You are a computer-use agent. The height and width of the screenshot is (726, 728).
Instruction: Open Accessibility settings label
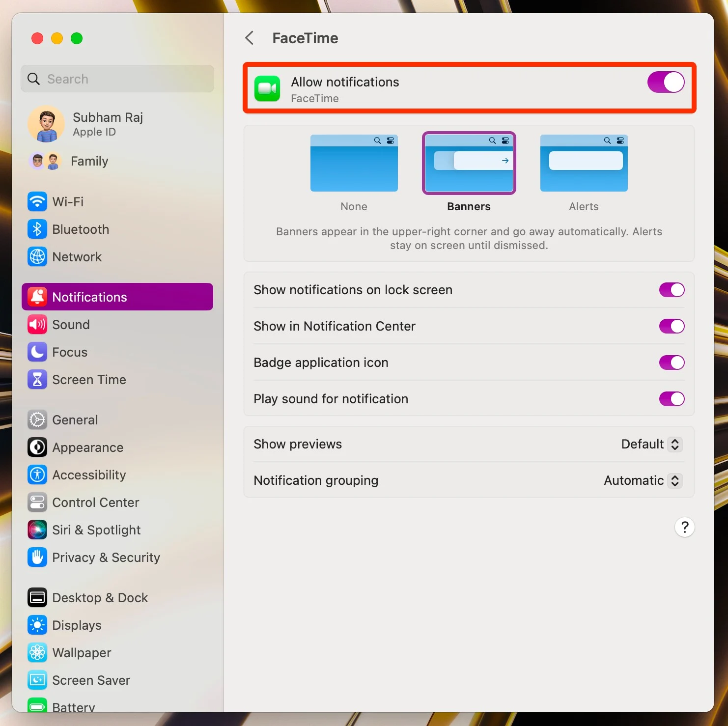pyautogui.click(x=89, y=475)
